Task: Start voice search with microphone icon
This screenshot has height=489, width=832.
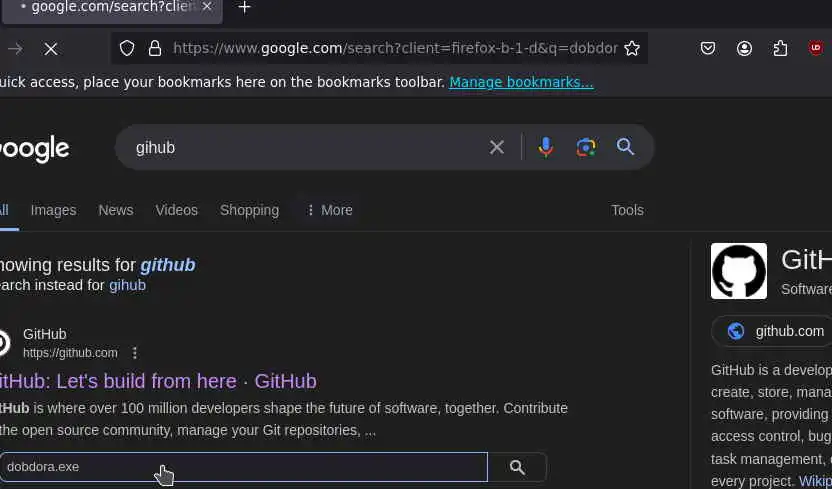Action: pos(545,147)
